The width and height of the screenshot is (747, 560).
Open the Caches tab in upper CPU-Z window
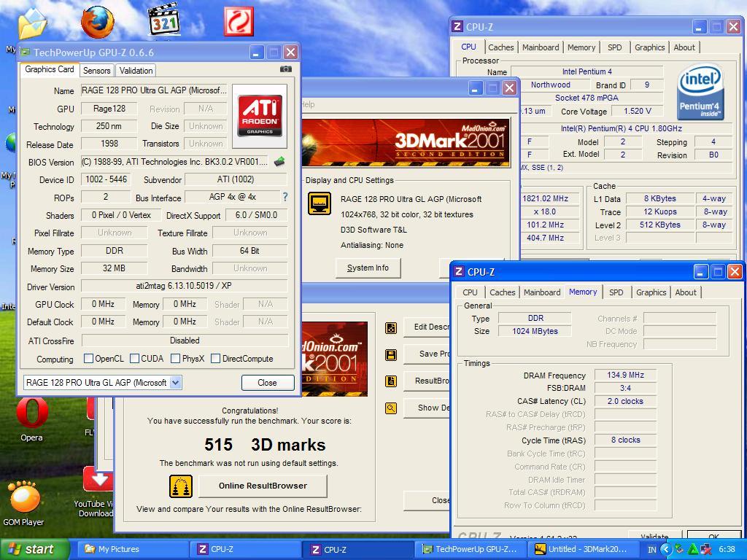(x=500, y=47)
